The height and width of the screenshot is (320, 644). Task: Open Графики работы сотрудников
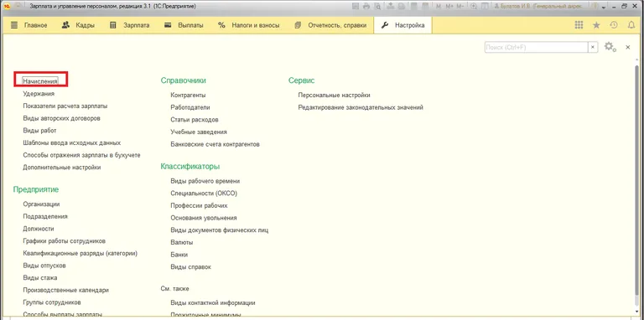65,240
